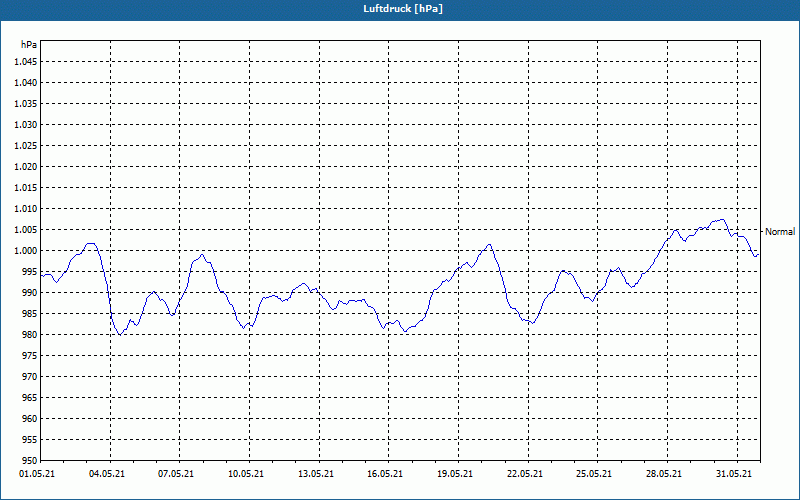
Task: Click the 25.05.21 date label
Action: click(x=594, y=474)
